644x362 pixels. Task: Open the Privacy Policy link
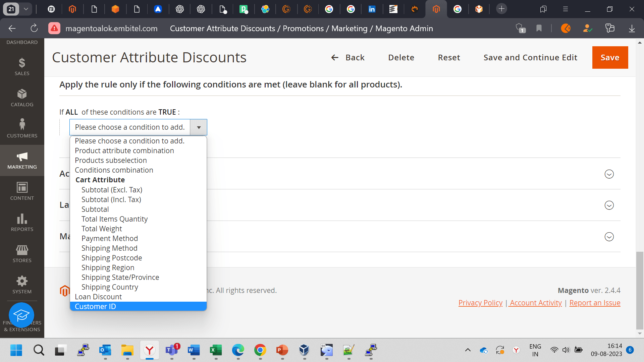click(480, 303)
